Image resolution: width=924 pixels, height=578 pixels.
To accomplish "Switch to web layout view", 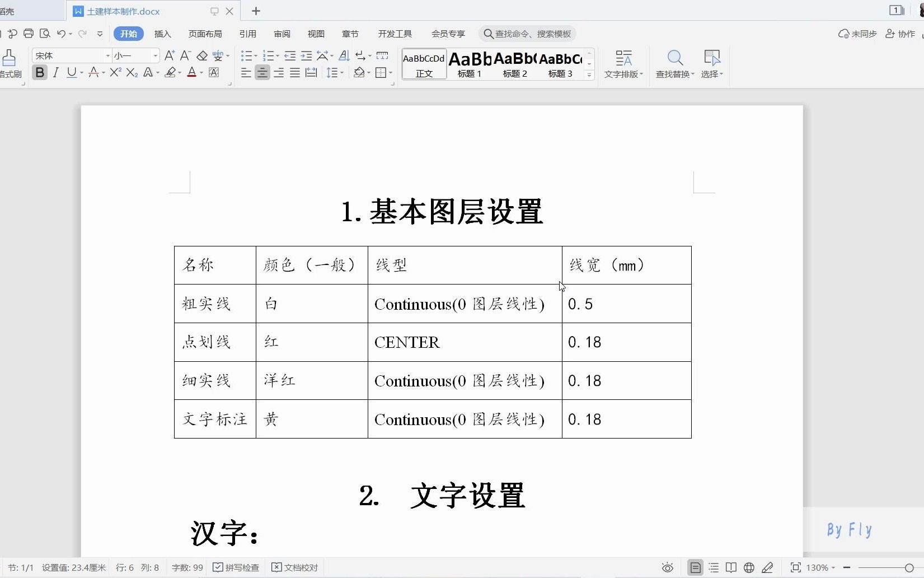I will pos(749,567).
